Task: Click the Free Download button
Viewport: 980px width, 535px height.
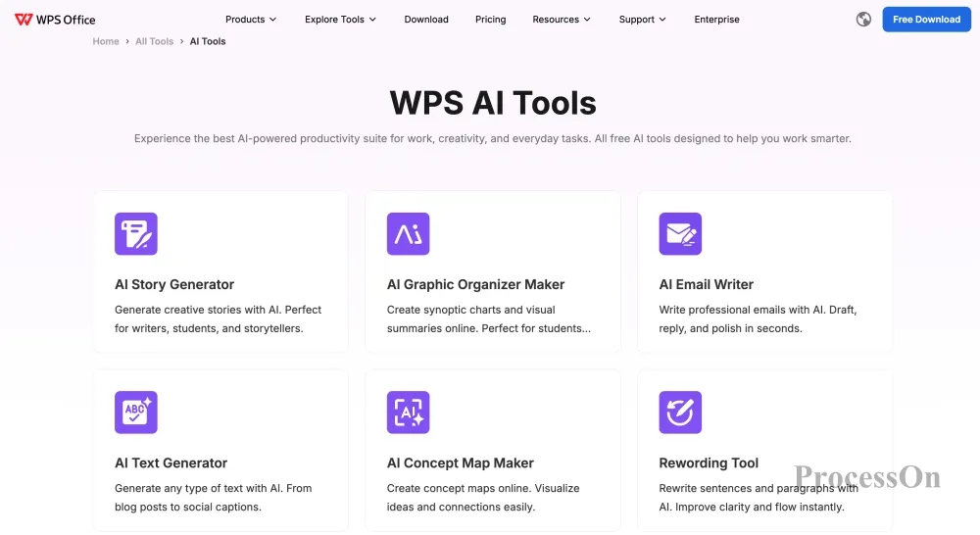Action: pyautogui.click(x=926, y=20)
